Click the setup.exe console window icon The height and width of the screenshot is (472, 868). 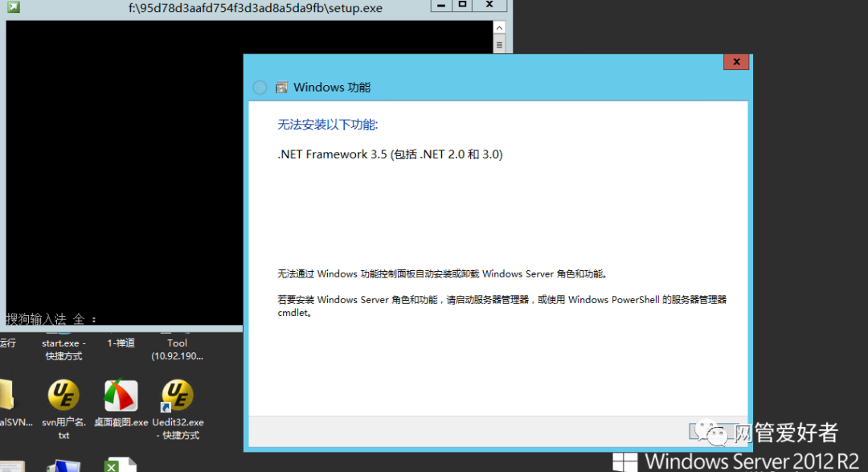[x=14, y=7]
